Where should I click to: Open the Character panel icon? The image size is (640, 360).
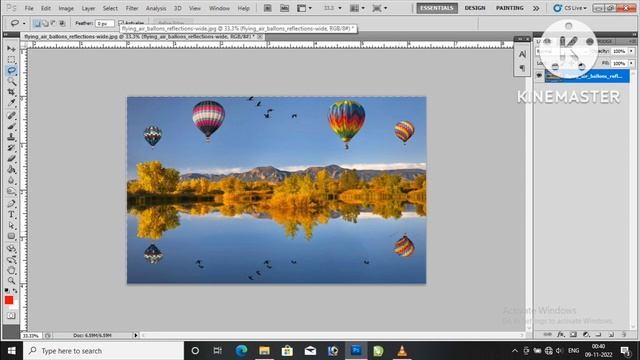pos(522,54)
